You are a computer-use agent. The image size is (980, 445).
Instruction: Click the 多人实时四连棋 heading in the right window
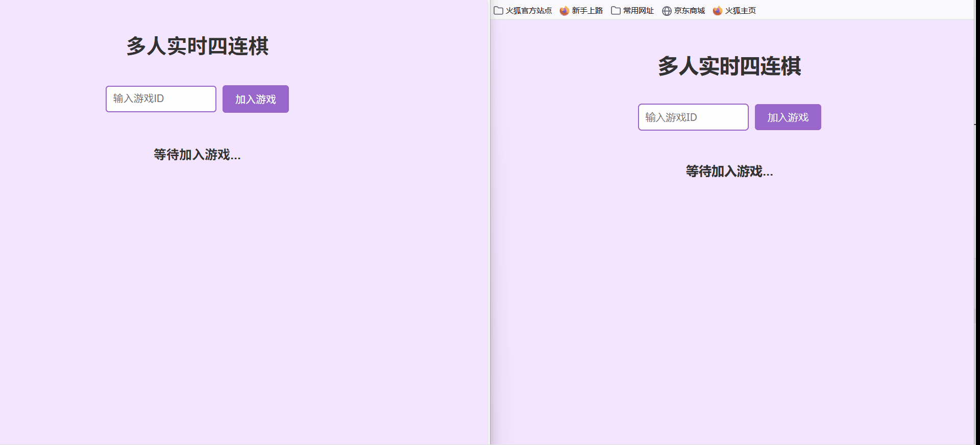pos(729,66)
